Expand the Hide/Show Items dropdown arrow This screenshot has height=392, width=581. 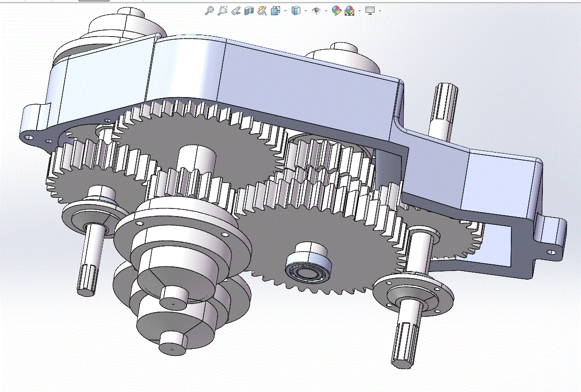point(326,11)
